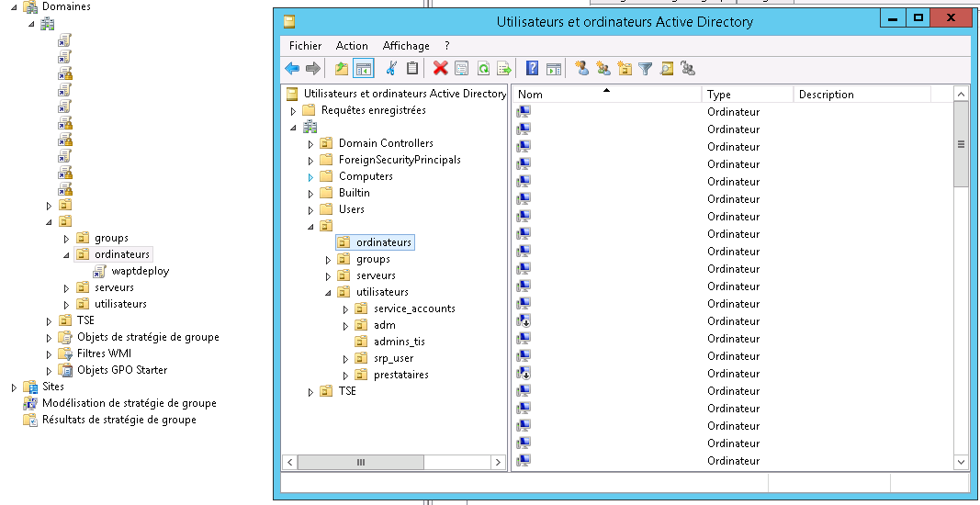Expand the Domain Controllers folder
This screenshot has width=980, height=505.
[x=310, y=144]
